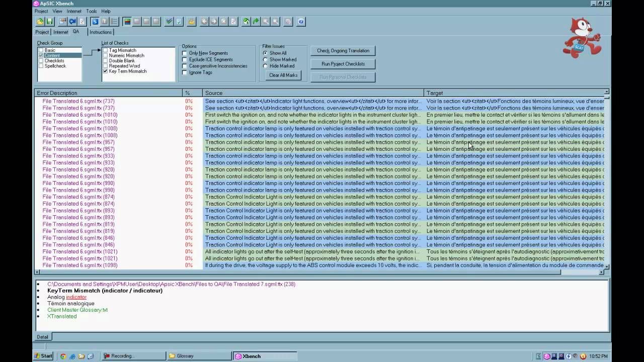Screen dimensions: 644x362
Task: Click the gray forward arrow icon
Action: 214,22
